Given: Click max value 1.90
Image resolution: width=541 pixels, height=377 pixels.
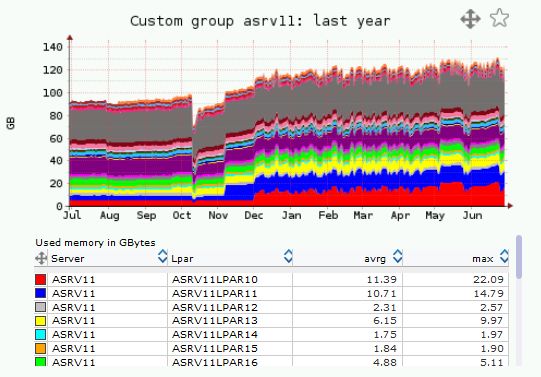Looking at the screenshot, I should 492,348.
